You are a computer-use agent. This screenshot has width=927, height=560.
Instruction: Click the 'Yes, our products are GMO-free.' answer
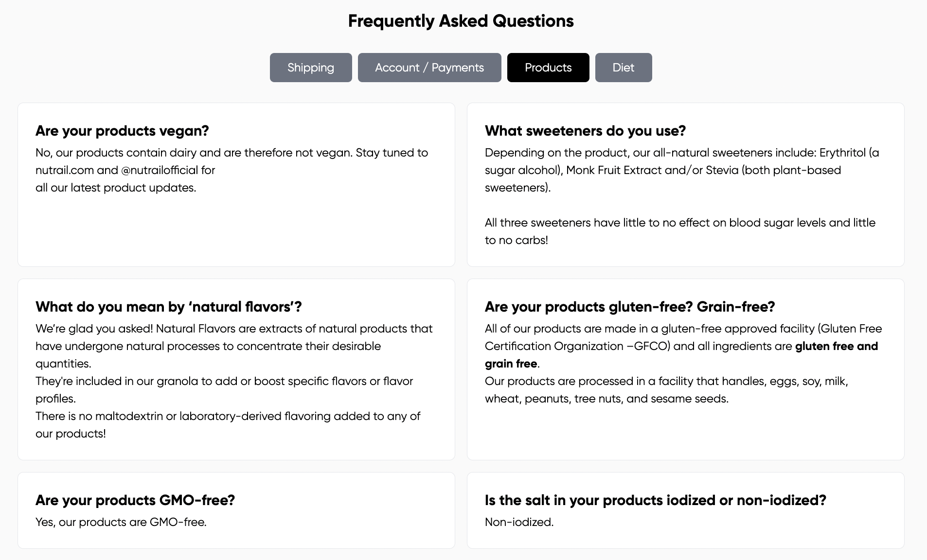(121, 522)
